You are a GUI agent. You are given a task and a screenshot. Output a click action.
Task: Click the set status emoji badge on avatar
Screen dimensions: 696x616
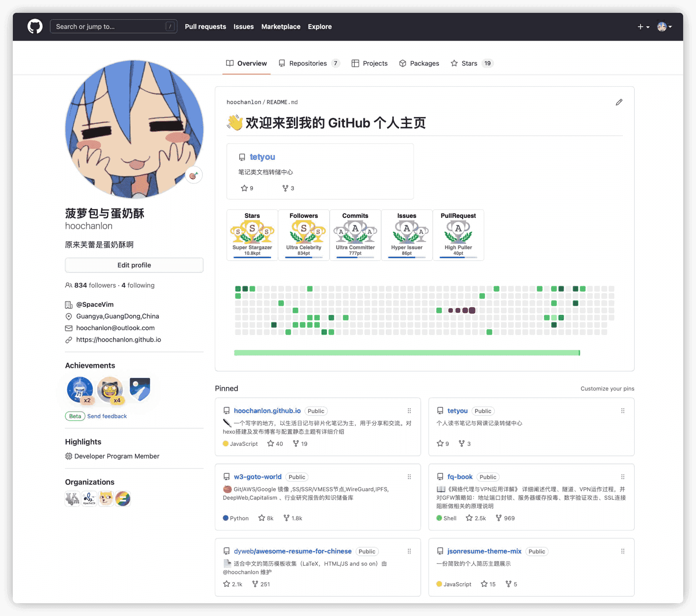tap(194, 175)
